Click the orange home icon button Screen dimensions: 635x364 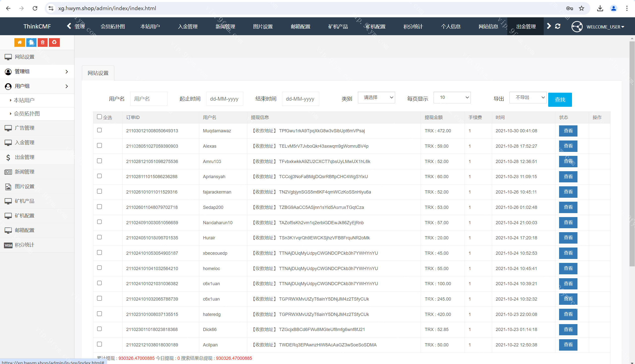pyautogui.click(x=20, y=42)
